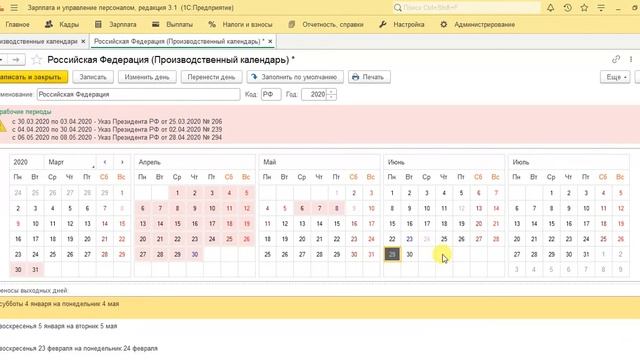Click Перенести день button
Screen dimensions: 640x360
click(211, 77)
